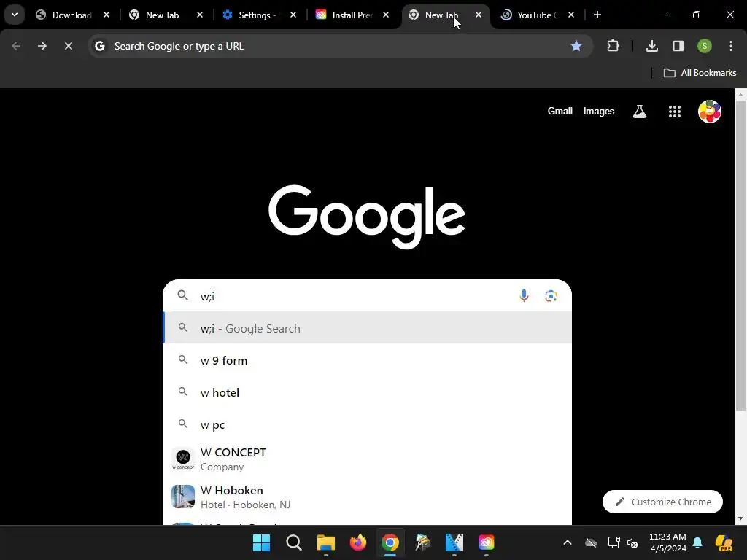Select the W CONCEPT company suggestion
Screen dimensions: 747x560
[368, 459]
